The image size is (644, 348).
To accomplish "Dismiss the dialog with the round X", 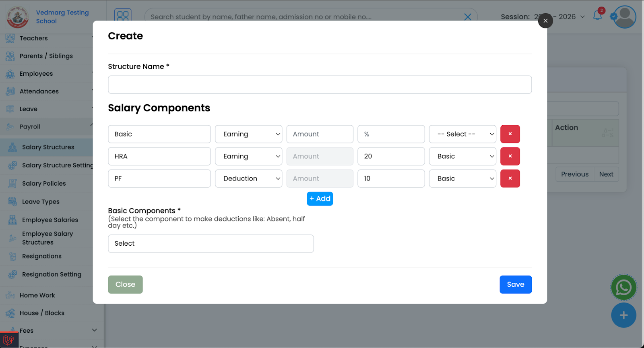I will (545, 21).
